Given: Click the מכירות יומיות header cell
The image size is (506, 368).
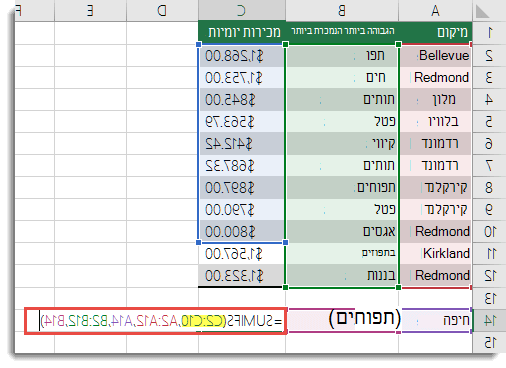Looking at the screenshot, I should (242, 33).
